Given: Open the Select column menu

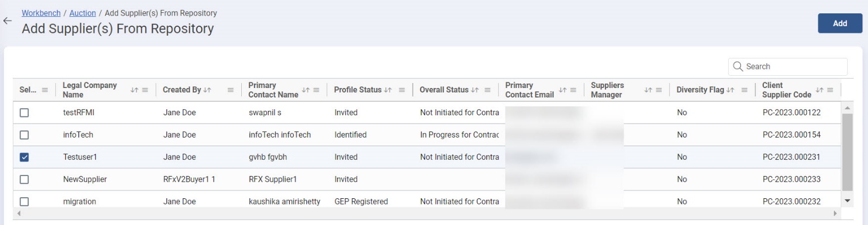Looking at the screenshot, I should 45,90.
